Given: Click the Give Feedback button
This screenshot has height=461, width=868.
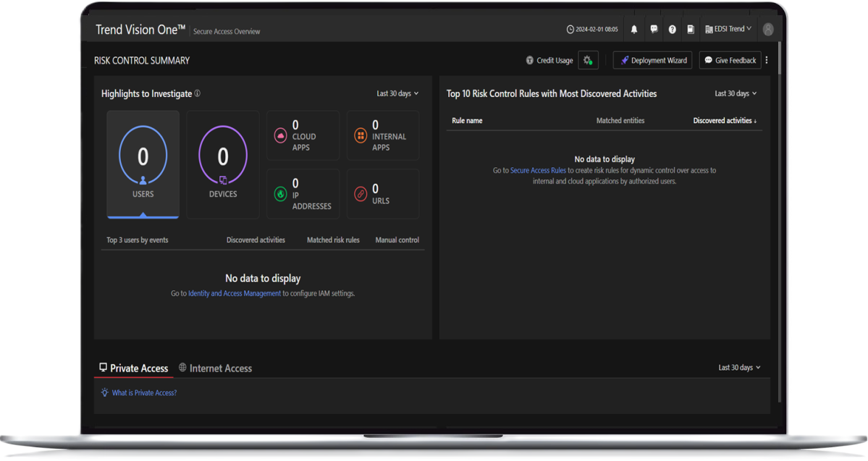Looking at the screenshot, I should click(x=730, y=60).
